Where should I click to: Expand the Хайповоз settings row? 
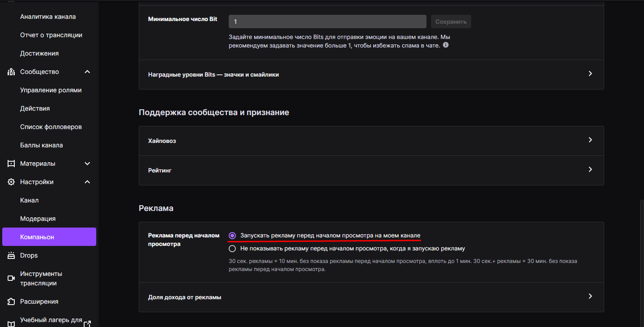click(x=590, y=140)
